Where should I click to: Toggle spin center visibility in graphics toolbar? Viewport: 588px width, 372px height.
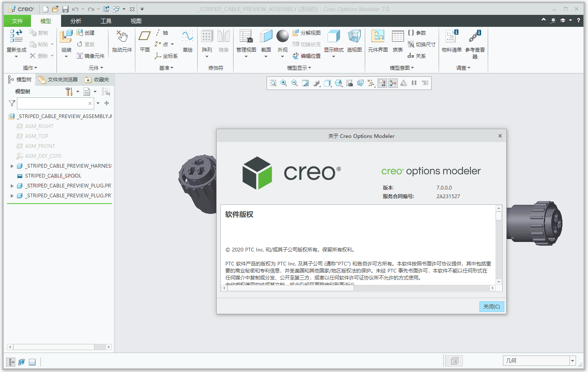point(393,83)
